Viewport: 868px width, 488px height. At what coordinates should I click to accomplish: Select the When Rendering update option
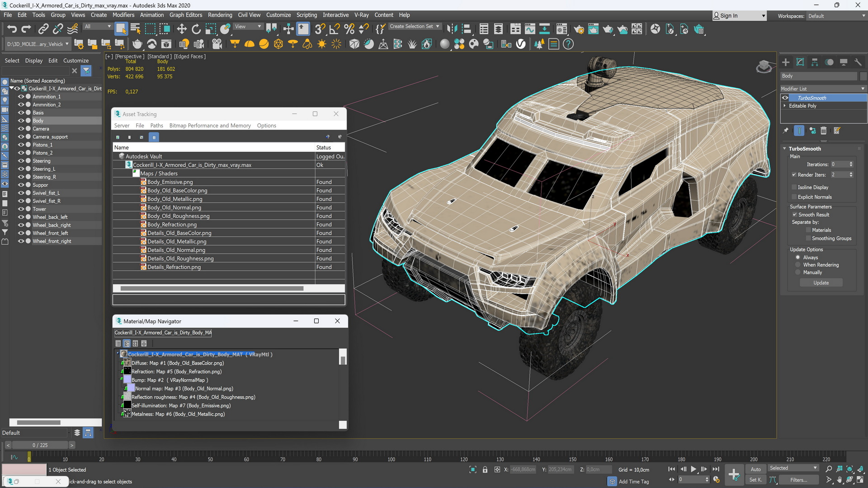coord(798,265)
